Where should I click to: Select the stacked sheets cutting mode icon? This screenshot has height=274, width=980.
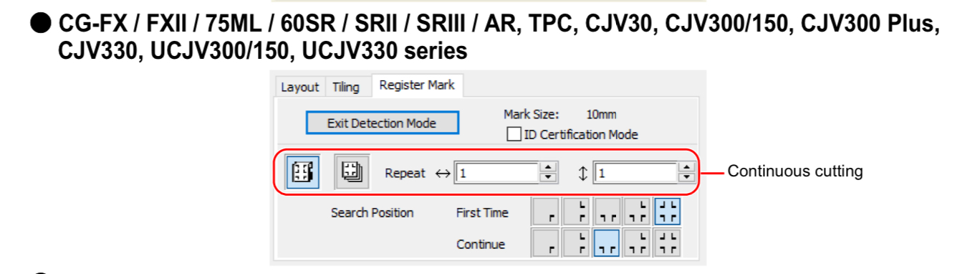tap(351, 172)
